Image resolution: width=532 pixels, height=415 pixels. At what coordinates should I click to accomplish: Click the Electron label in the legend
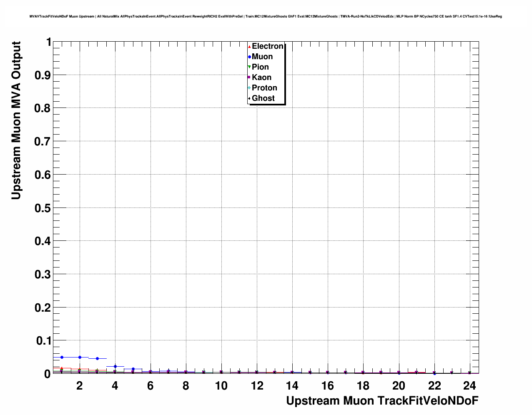coord(268,46)
